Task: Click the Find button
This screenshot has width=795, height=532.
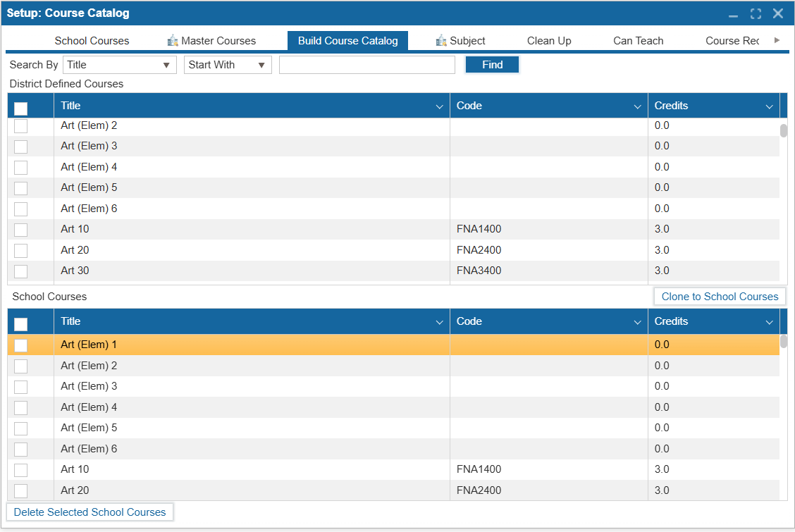Action: 492,64
